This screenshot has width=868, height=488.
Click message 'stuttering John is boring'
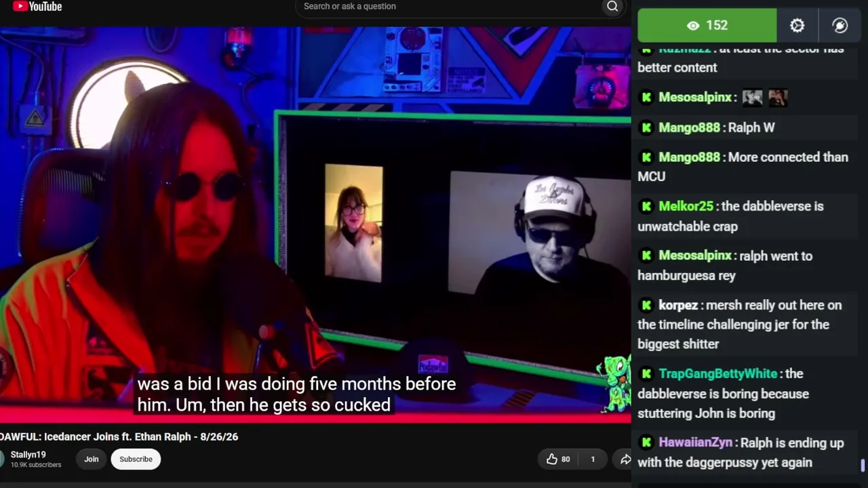706,413
